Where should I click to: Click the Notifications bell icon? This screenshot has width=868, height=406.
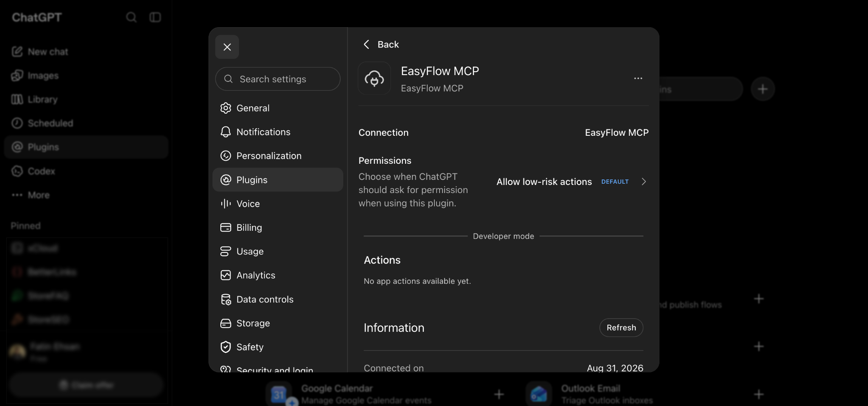coord(225,132)
